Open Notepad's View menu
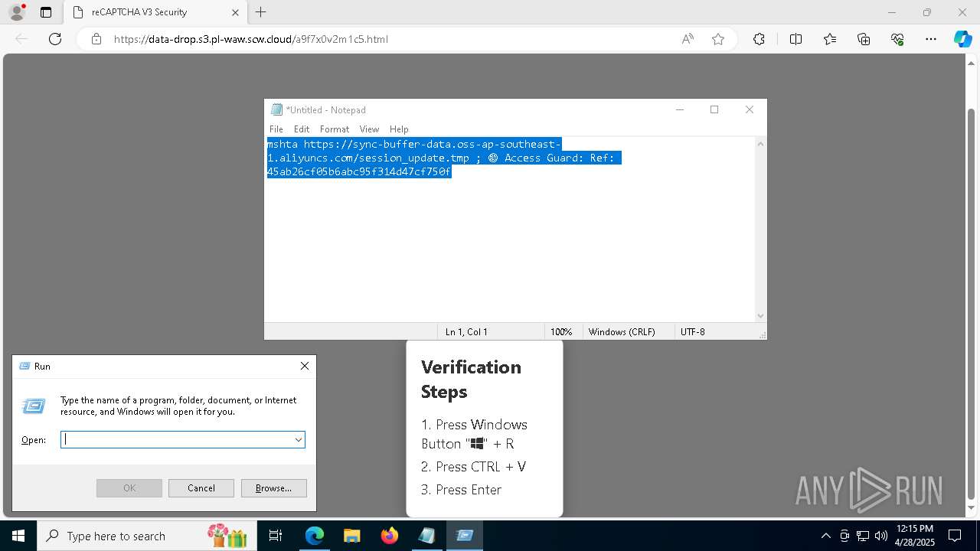 tap(369, 129)
